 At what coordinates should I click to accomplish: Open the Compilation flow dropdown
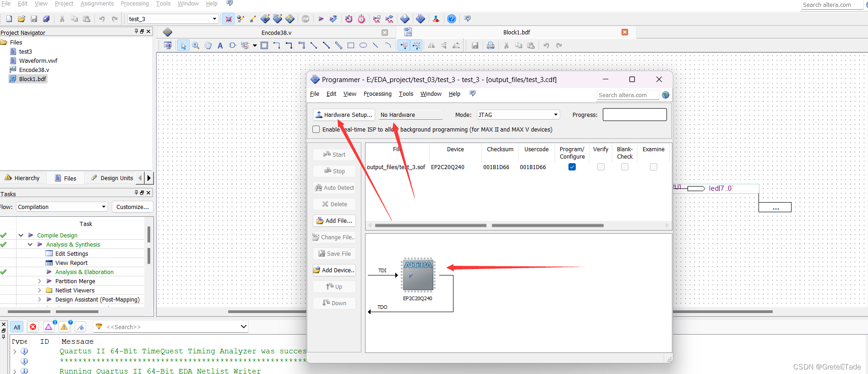point(104,207)
